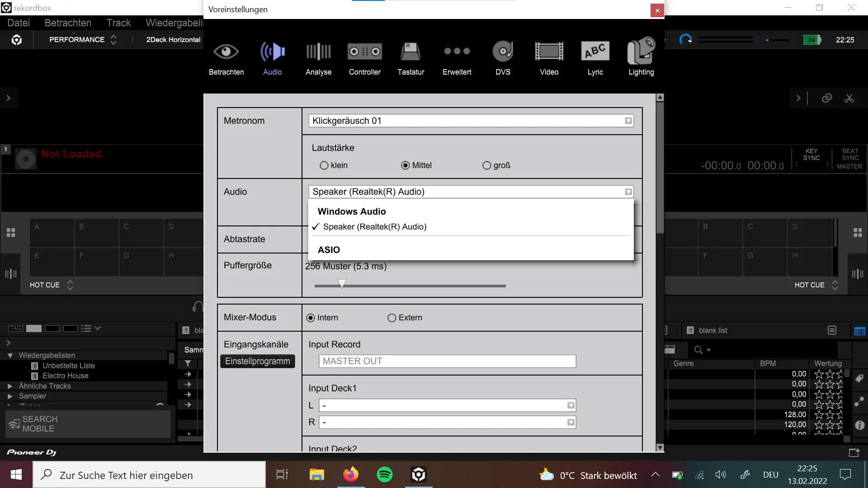The height and width of the screenshot is (488, 868).
Task: Open the Controller preferences icon
Action: coord(364,57)
